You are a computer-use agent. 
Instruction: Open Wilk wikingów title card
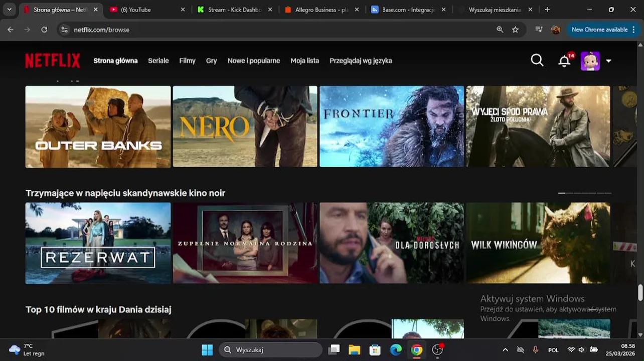[538, 243]
